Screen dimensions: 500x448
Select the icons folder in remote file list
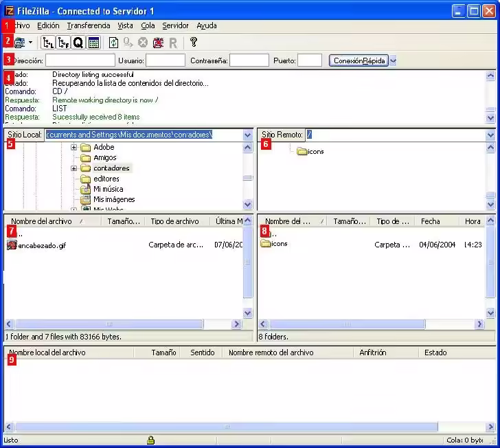[274, 244]
